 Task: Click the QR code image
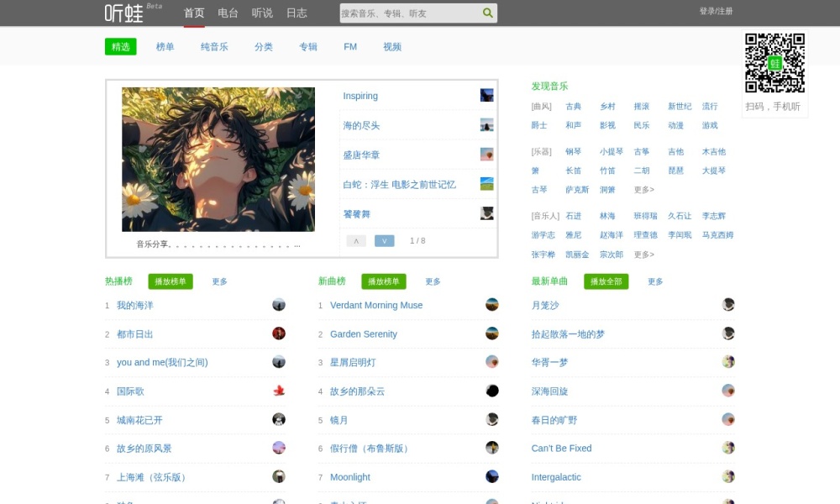pos(774,63)
